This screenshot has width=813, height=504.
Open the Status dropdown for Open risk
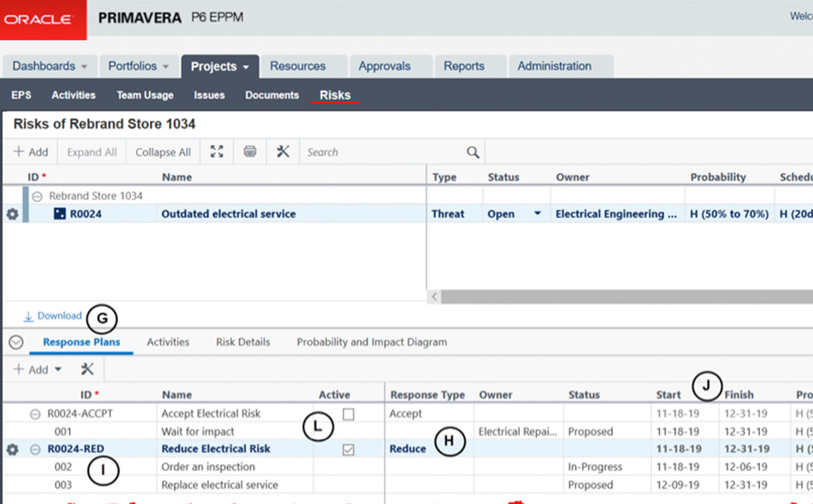(x=537, y=214)
